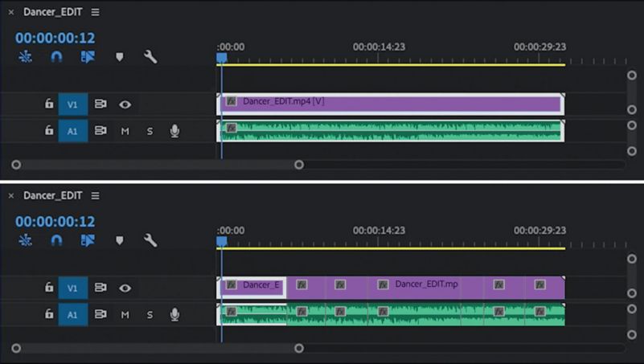The image size is (644, 364).
Task: Solo the A1 track in the upper timeline
Action: 150,131
